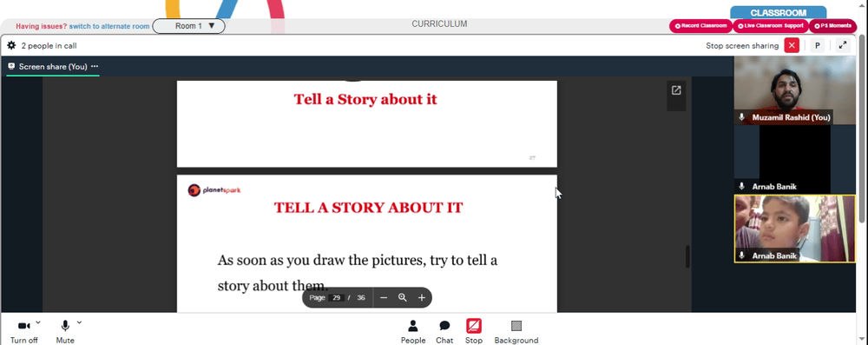Click the planetspark logo on slide
Screen dimensions: 868x345
point(214,190)
